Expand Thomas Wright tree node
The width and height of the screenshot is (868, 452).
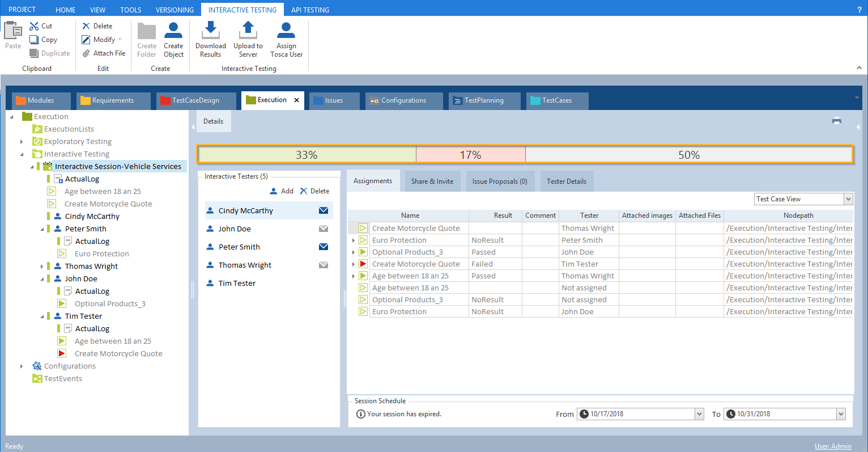click(42, 267)
